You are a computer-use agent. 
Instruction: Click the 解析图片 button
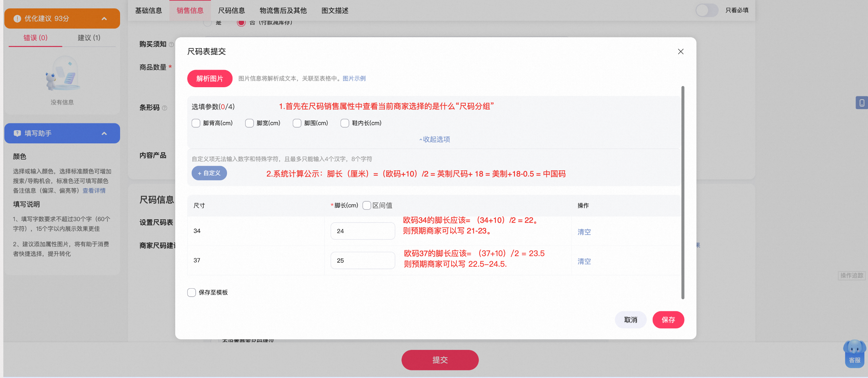coord(210,78)
